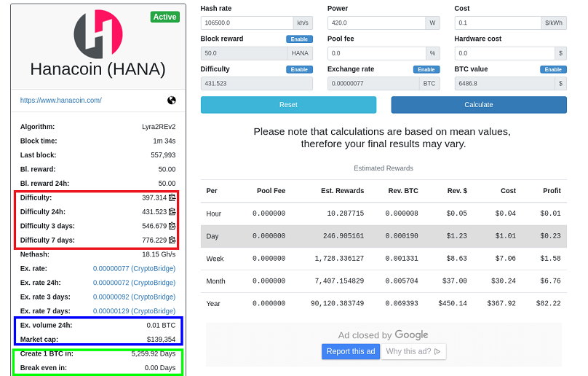Click the Reset button
The image size is (588, 376).
[288, 105]
